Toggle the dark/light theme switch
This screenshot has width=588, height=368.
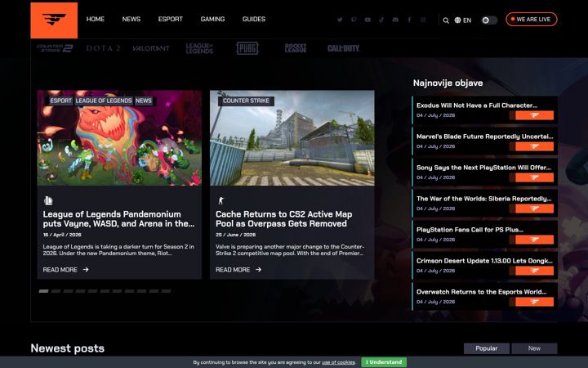(489, 20)
